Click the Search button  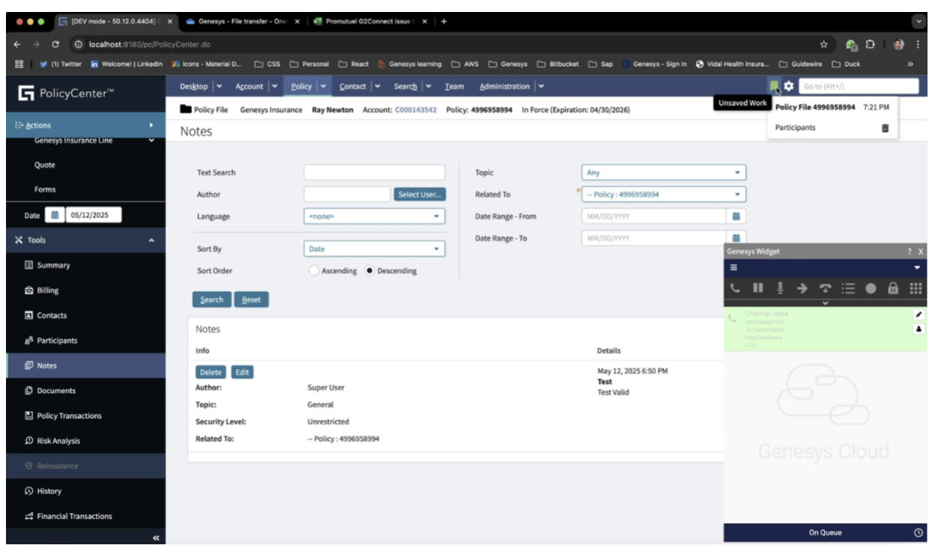[212, 299]
